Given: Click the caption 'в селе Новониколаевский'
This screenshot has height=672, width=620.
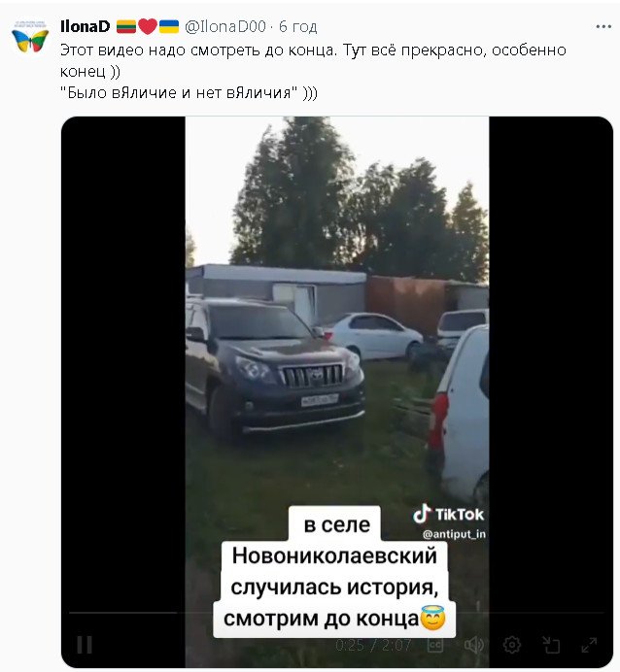Looking at the screenshot, I should pyautogui.click(x=335, y=541).
